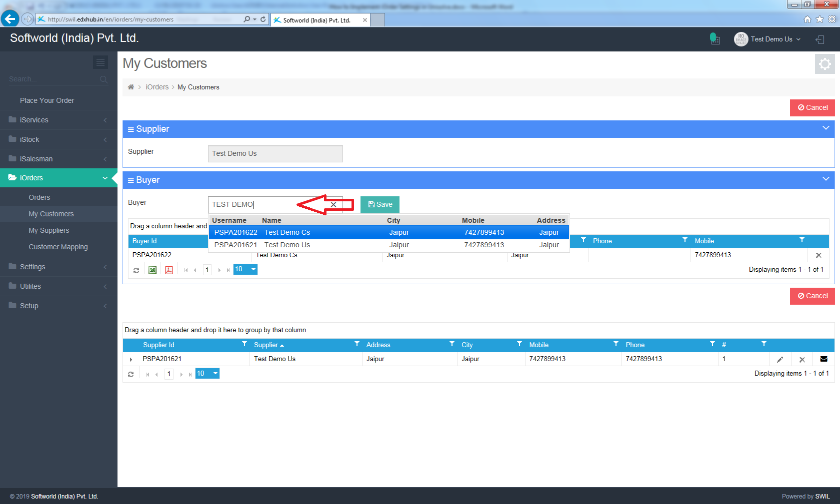Expand iSalesman sidebar menu
The height and width of the screenshot is (504, 840).
click(x=58, y=159)
